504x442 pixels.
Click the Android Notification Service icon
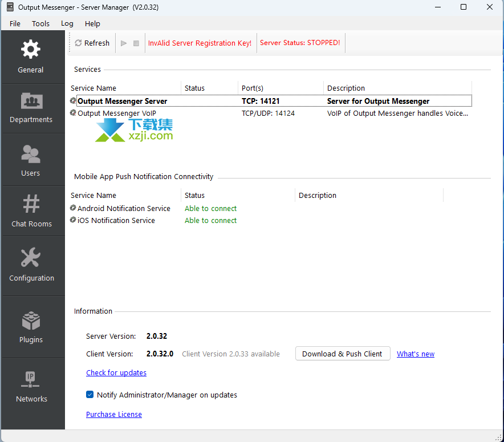pos(74,208)
